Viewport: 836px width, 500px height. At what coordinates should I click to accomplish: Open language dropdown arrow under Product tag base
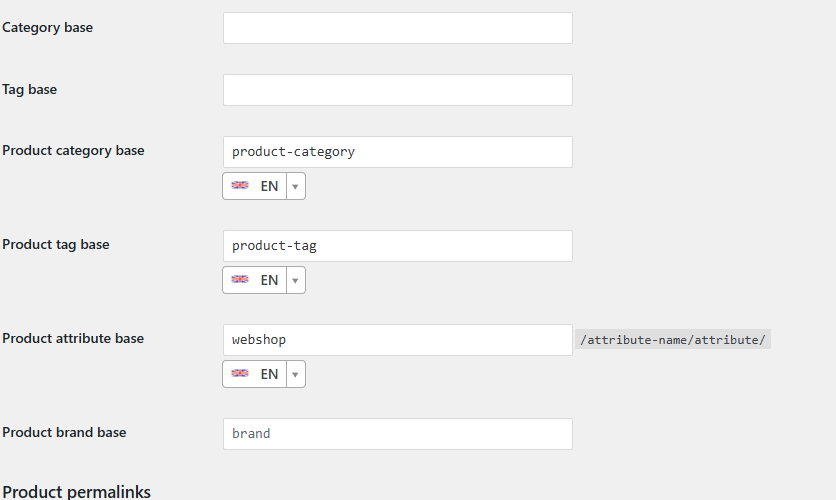coord(295,280)
